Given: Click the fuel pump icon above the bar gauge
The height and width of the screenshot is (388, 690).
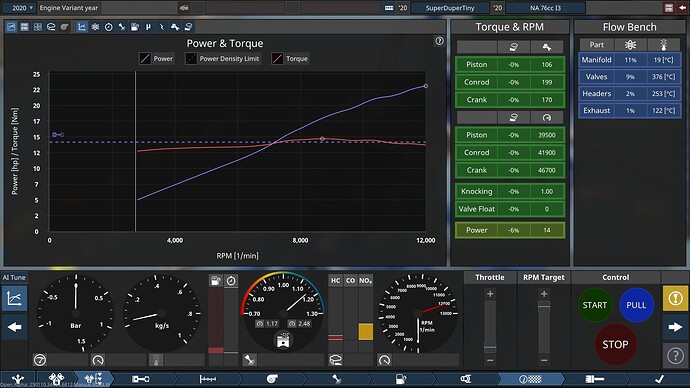Looking at the screenshot, I should [216, 281].
